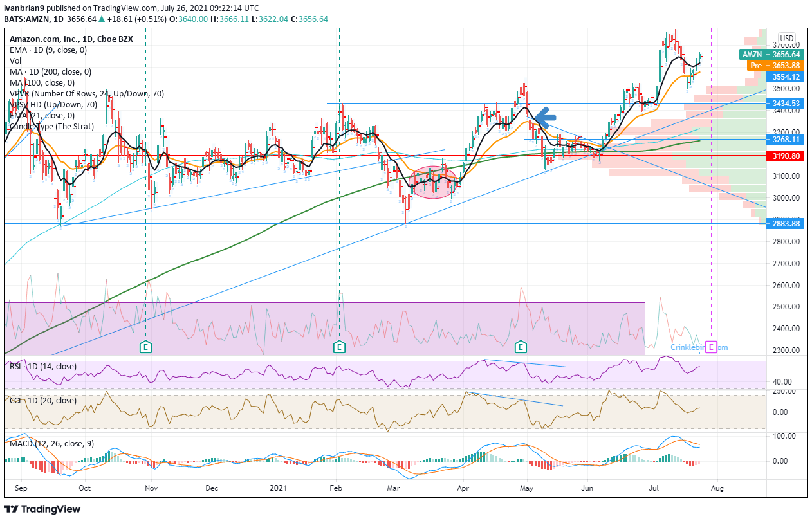Viewport: 812px width, 521px height.
Task: Click 2800.00 on the price axis
Action: pyautogui.click(x=787, y=242)
